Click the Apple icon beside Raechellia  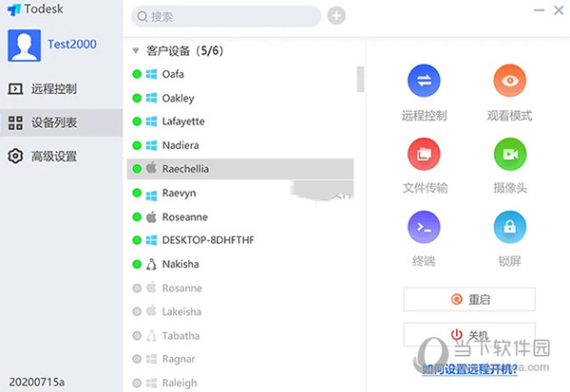pyautogui.click(x=151, y=168)
